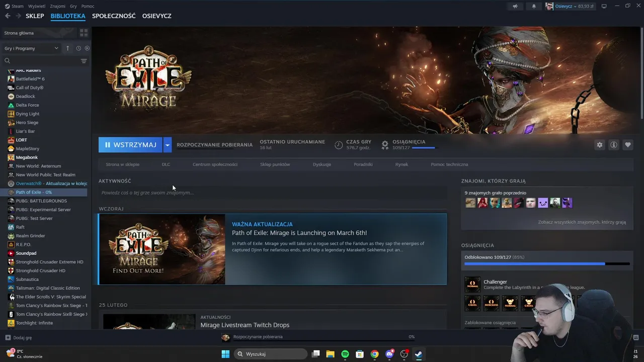Open advanced library filters icon
Image resolution: width=644 pixels, height=362 pixels.
[x=84, y=61]
